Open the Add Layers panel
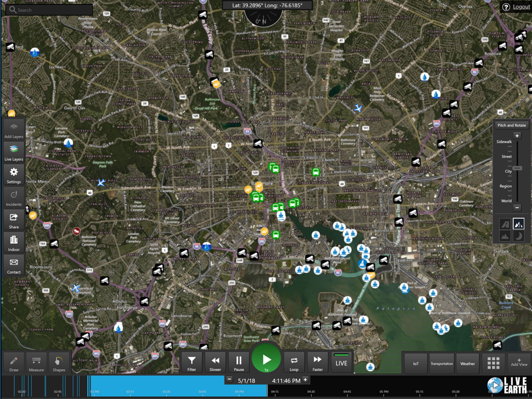 coord(14,129)
